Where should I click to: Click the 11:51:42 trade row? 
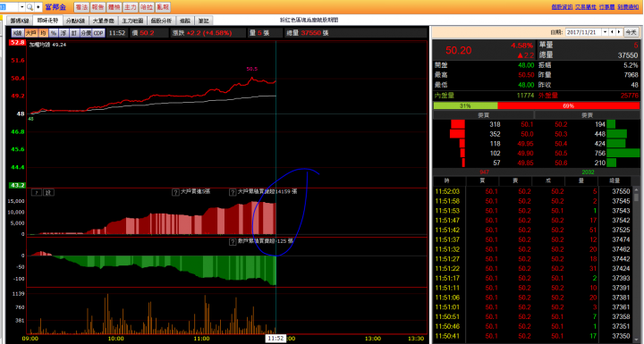533,231
